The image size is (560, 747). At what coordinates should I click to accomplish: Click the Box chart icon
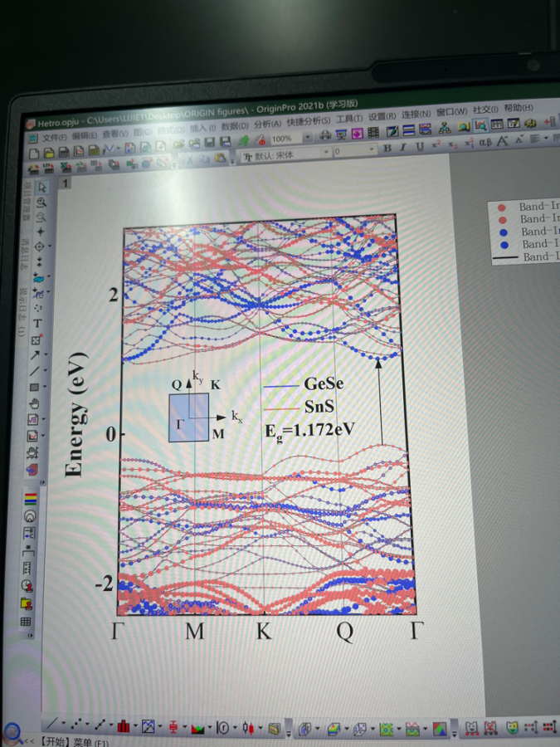(173, 727)
